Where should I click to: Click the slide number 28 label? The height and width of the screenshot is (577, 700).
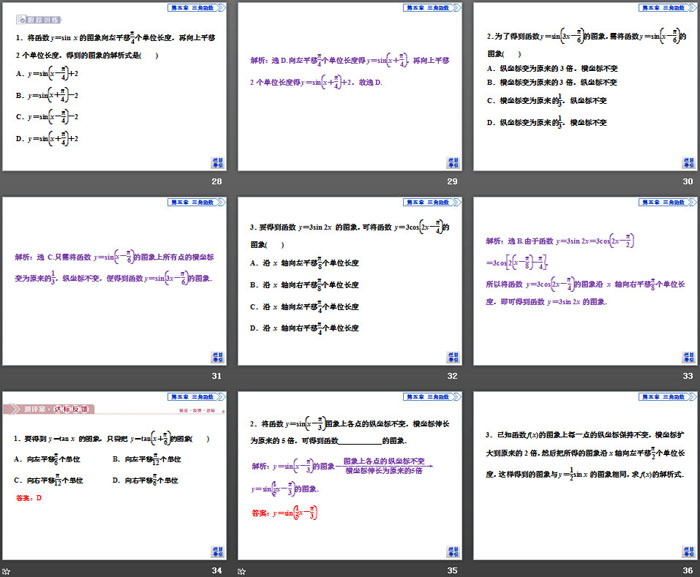[217, 181]
